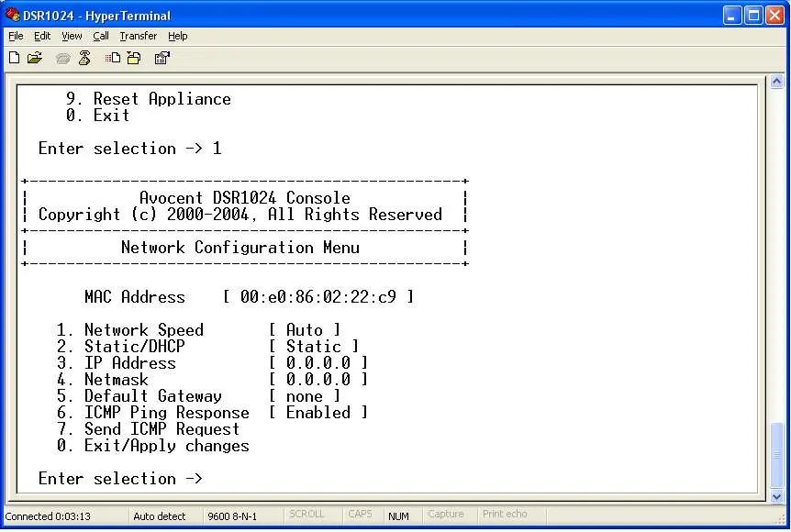Click the HyperTerminal title bar app icon
791x532 pixels.
click(x=12, y=15)
